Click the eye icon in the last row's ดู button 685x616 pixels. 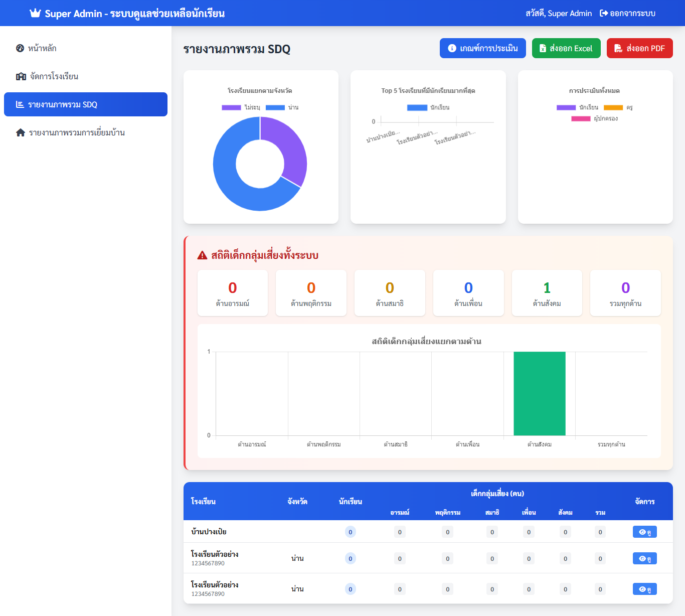coord(641,588)
